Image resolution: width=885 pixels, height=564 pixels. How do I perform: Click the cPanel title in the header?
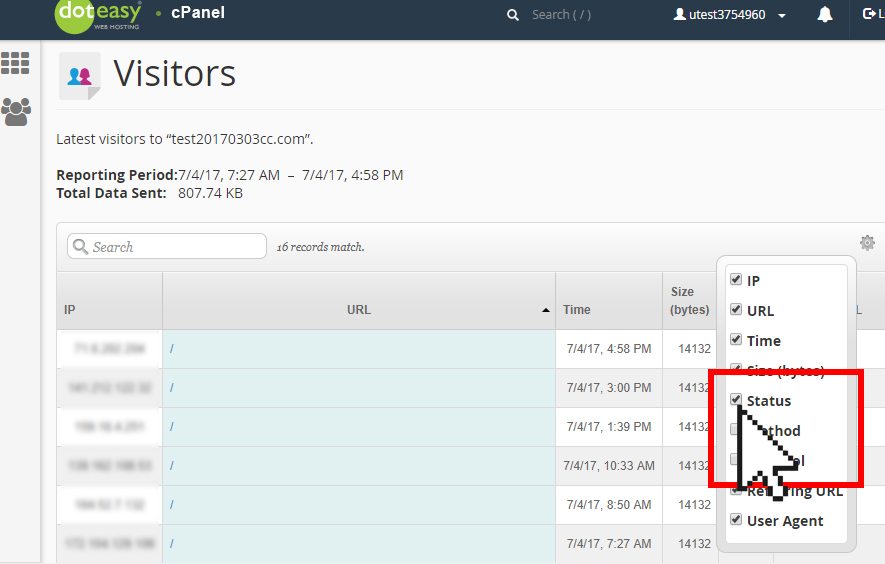(x=198, y=12)
